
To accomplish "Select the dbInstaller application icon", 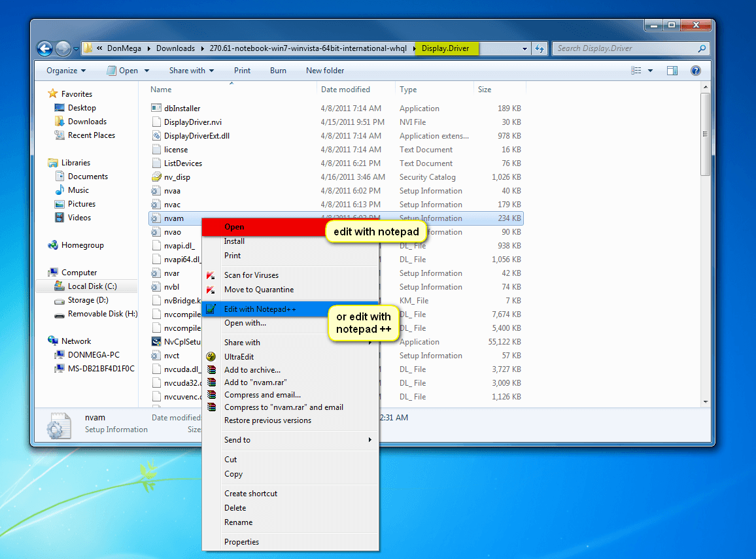I will tap(156, 108).
